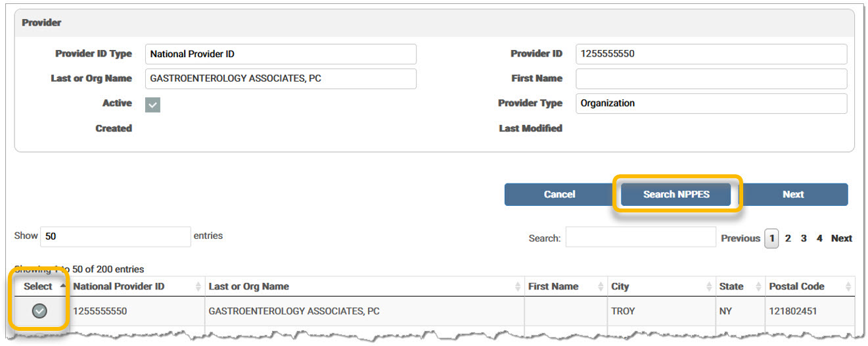Sort the National Provider ID column
Viewport: 868px width, 346px height.
[198, 287]
